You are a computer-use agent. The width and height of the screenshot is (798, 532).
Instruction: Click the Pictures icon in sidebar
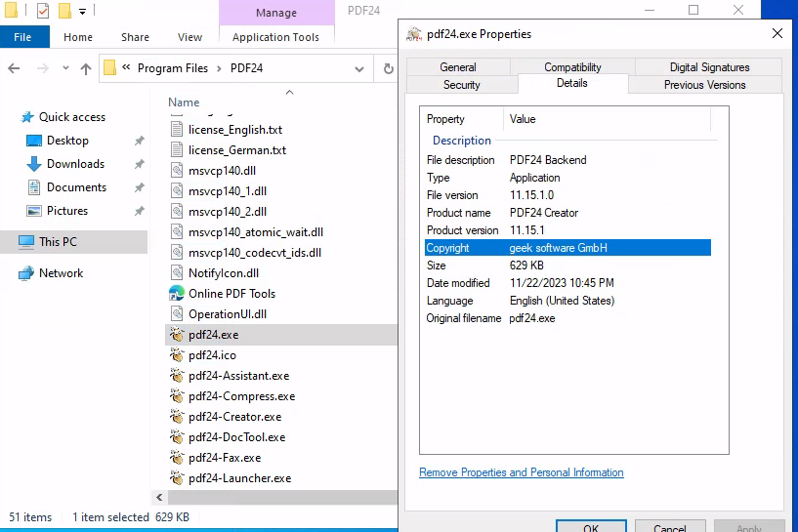[33, 211]
